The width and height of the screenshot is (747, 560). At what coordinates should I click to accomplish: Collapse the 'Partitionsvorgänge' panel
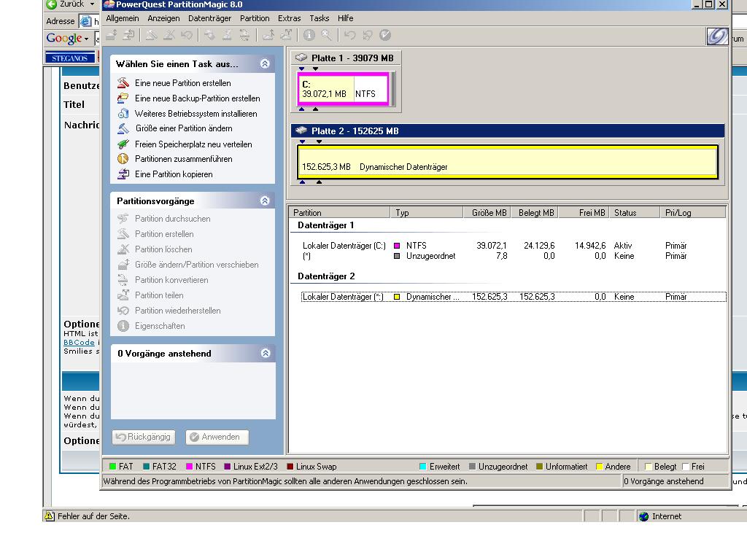(265, 201)
